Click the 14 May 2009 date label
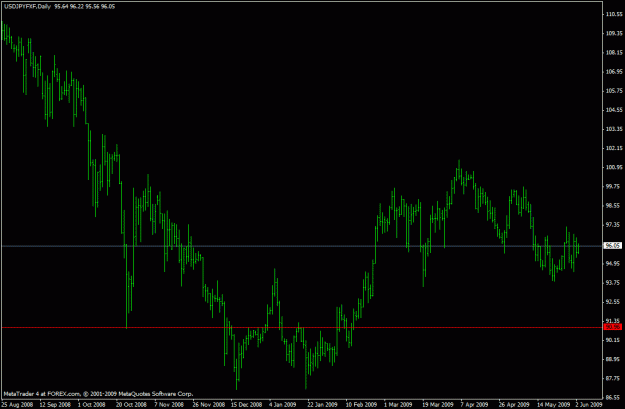The image size is (625, 409). tap(553, 405)
